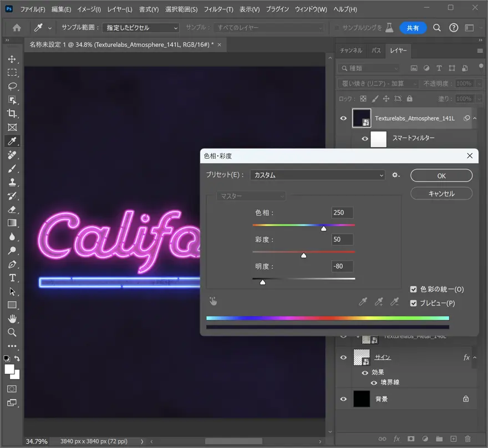Open the eyedropper tool preset picker arrow

click(50, 28)
